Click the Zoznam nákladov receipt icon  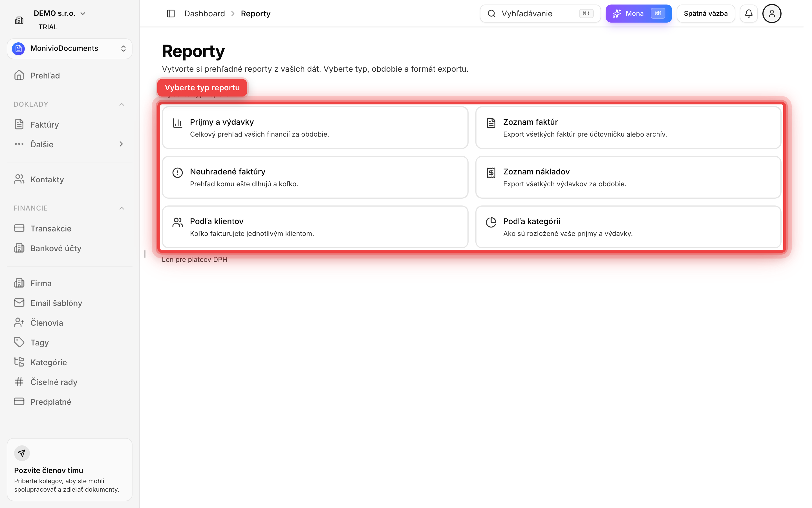[x=491, y=173]
